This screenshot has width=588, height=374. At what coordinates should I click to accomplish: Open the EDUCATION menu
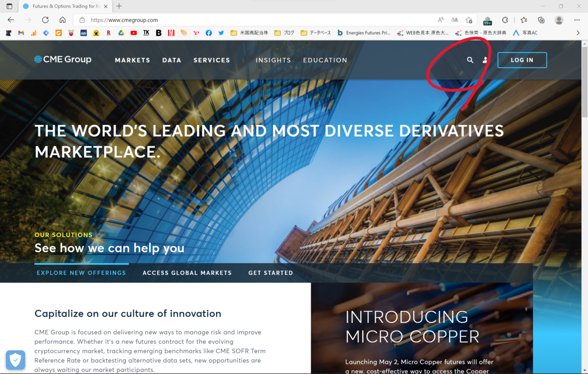325,60
